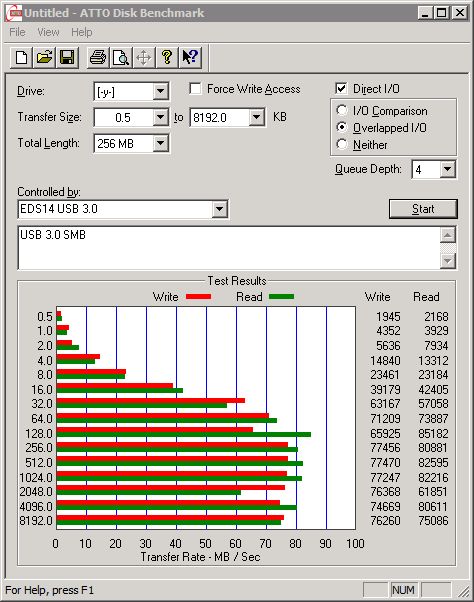Click the move arrows toolbar icon
474x602 pixels.
pyautogui.click(x=144, y=58)
